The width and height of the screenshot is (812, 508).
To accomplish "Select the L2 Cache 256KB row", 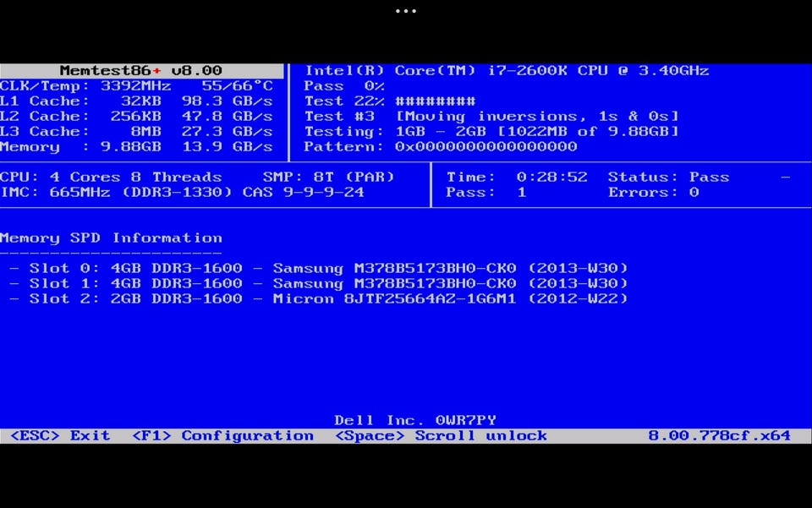I will click(x=136, y=117).
